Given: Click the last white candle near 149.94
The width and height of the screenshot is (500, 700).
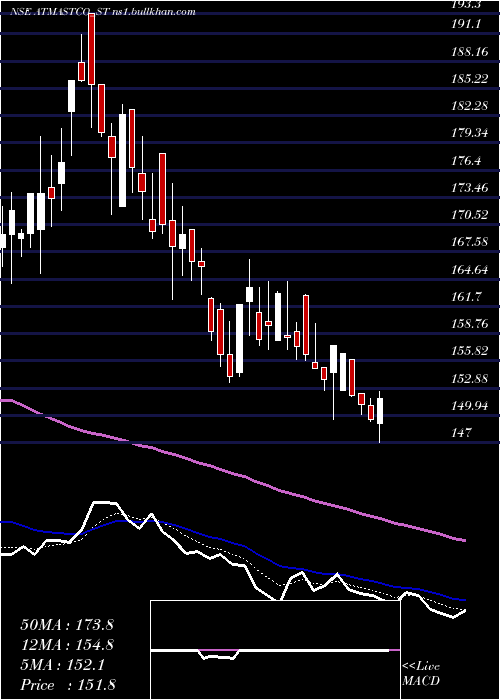Looking at the screenshot, I should pyautogui.click(x=380, y=411).
